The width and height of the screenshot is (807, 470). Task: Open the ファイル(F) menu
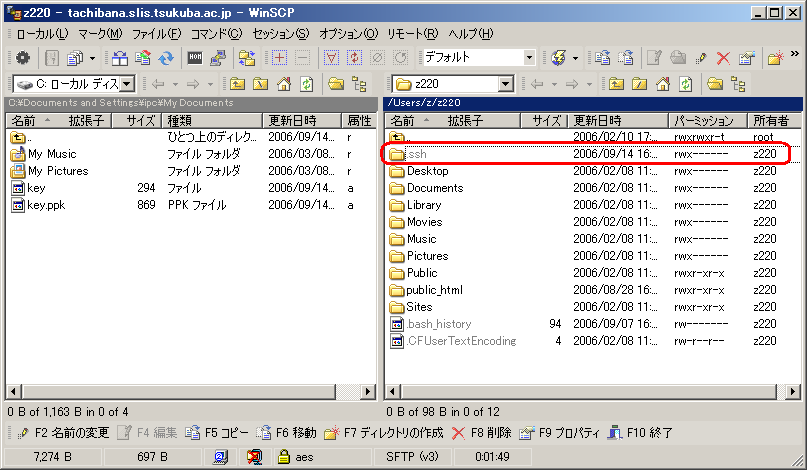156,34
